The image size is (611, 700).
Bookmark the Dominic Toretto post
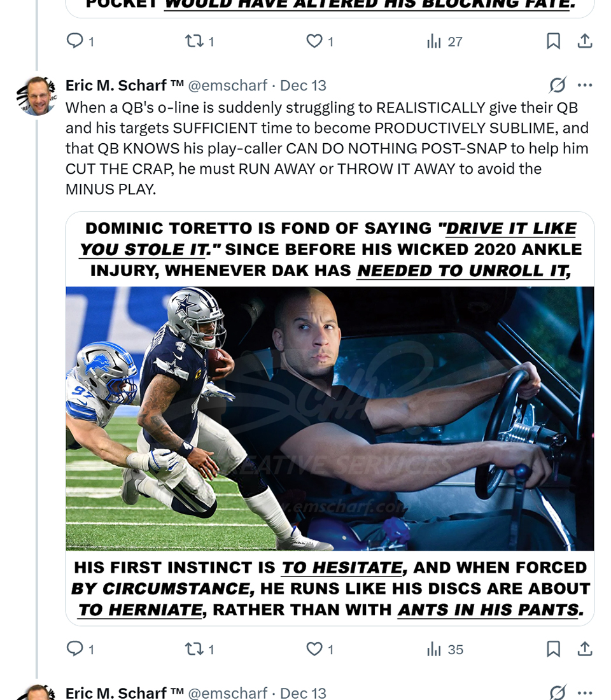coord(553,649)
